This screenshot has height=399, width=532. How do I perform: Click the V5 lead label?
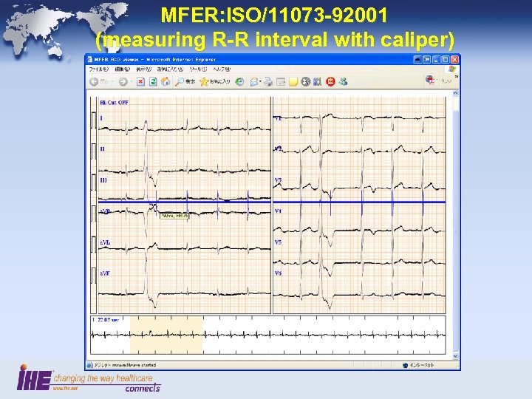click(279, 242)
